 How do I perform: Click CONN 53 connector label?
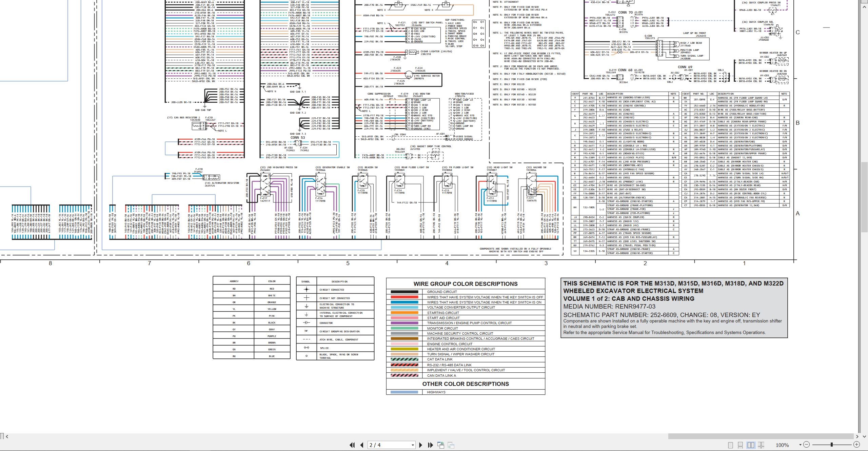[x=298, y=138]
